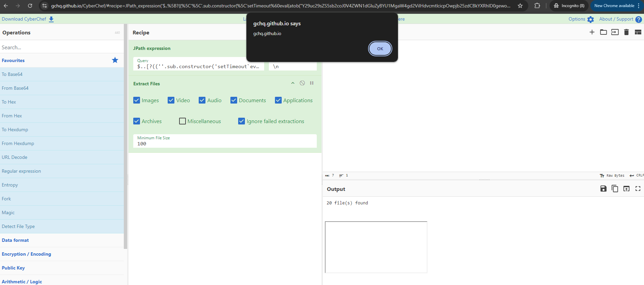Open the Incognito (8) profile indicator
Image resolution: width=644 pixels, height=285 pixels.
pyautogui.click(x=569, y=6)
